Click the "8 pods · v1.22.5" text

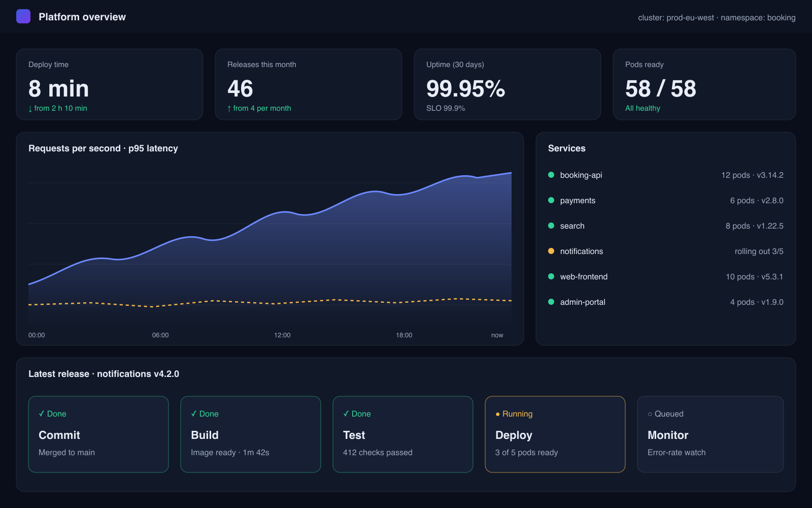tap(755, 226)
